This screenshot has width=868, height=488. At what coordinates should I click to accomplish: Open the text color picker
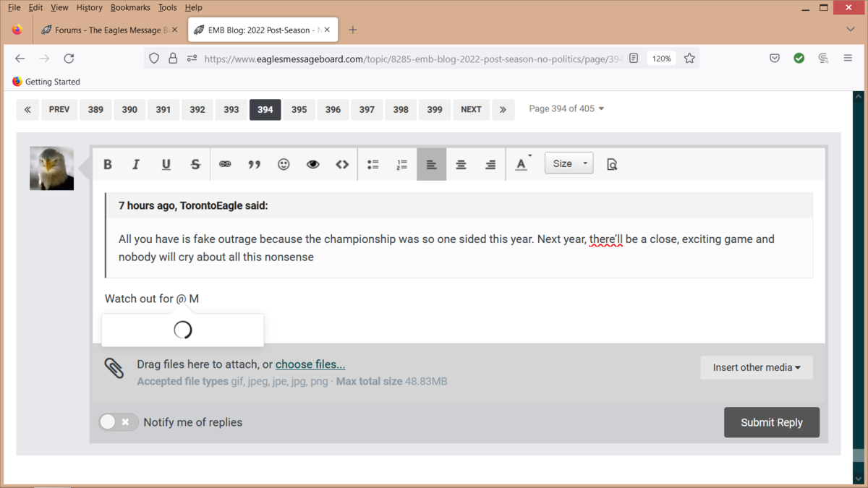pos(522,164)
